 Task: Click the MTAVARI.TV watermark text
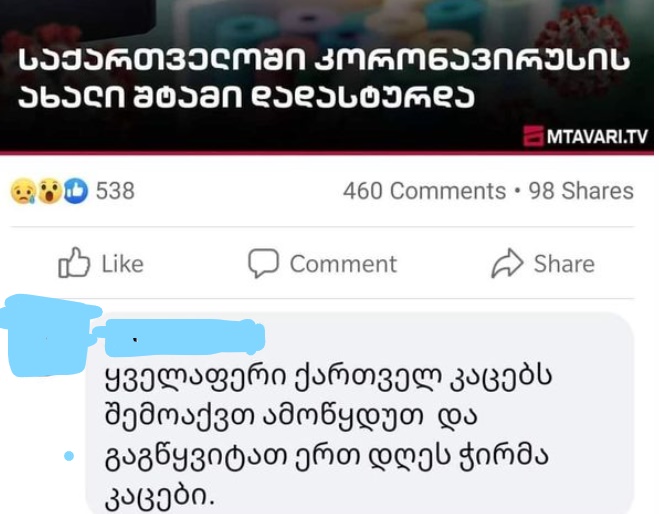[596, 136]
